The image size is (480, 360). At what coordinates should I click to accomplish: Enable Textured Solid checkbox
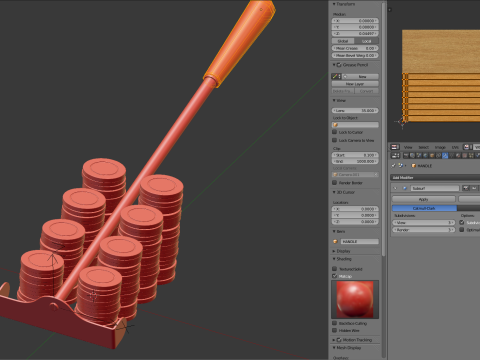click(335, 268)
